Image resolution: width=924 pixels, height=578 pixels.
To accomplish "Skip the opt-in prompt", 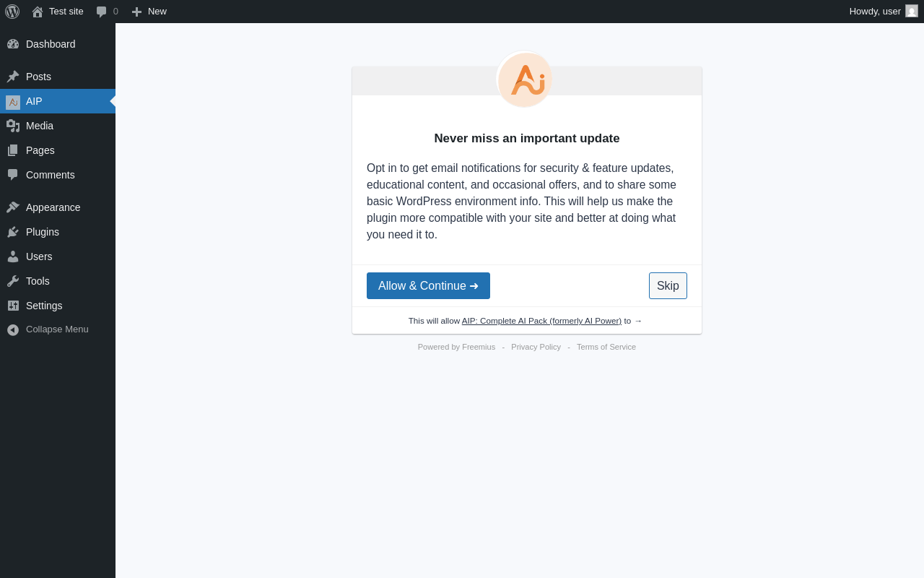I will [668, 285].
